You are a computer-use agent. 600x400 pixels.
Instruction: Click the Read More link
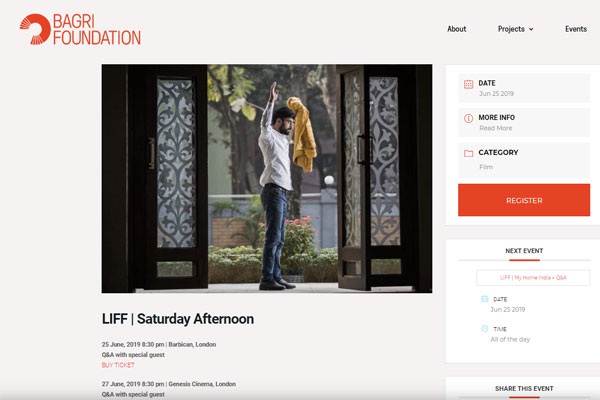coord(496,128)
